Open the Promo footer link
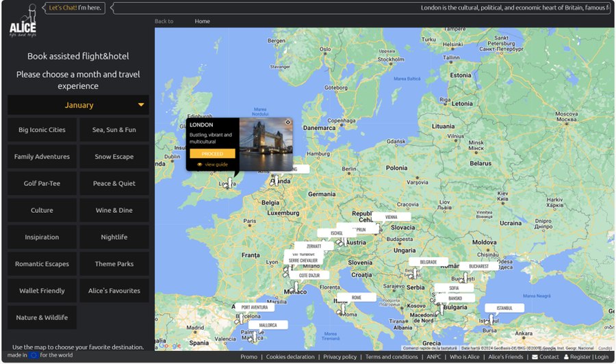Viewport: 616px width, 364px height. 248,357
